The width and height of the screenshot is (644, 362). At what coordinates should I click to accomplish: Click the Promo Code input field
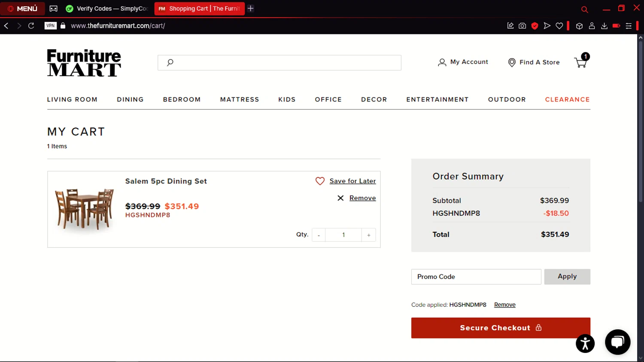pyautogui.click(x=476, y=277)
